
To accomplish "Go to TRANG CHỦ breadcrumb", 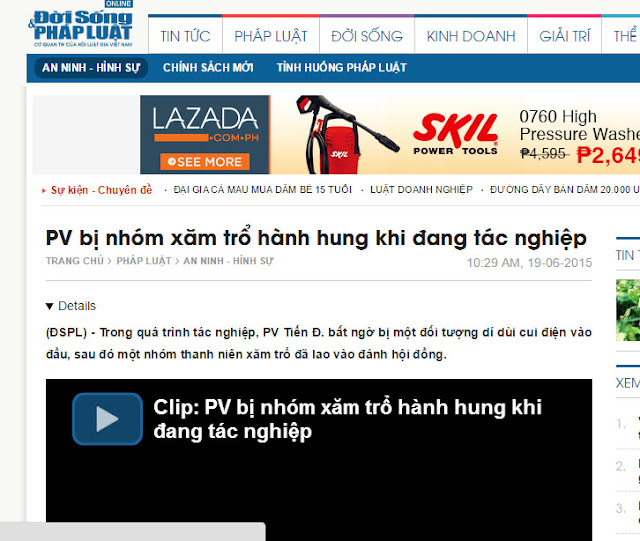I will click(x=75, y=261).
